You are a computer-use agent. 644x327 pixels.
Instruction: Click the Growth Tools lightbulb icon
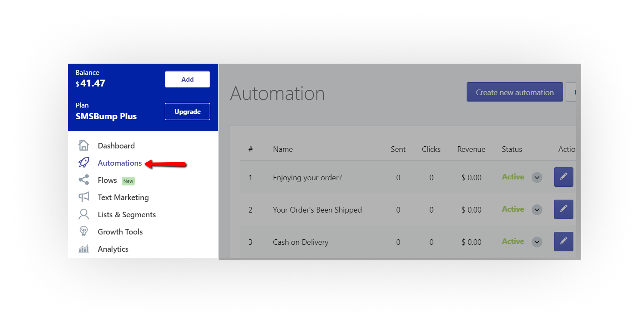click(84, 231)
